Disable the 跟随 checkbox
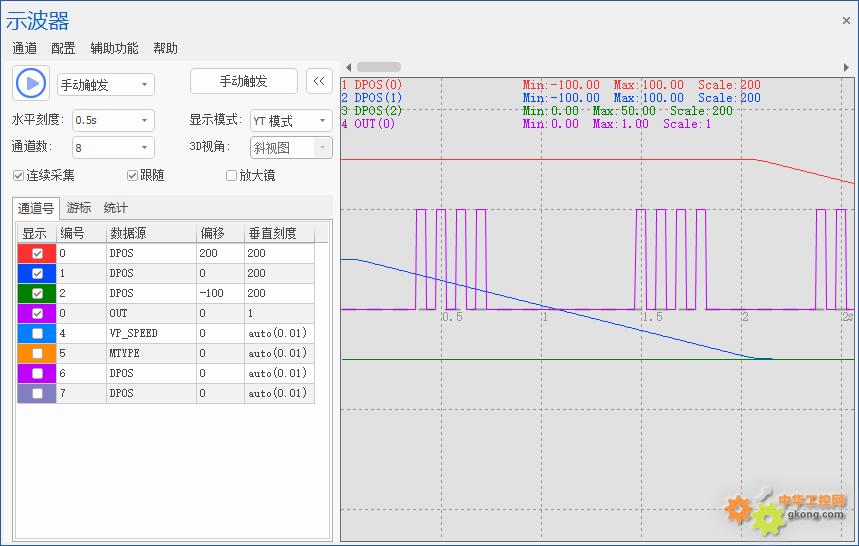This screenshot has height=546, width=859. (x=132, y=176)
